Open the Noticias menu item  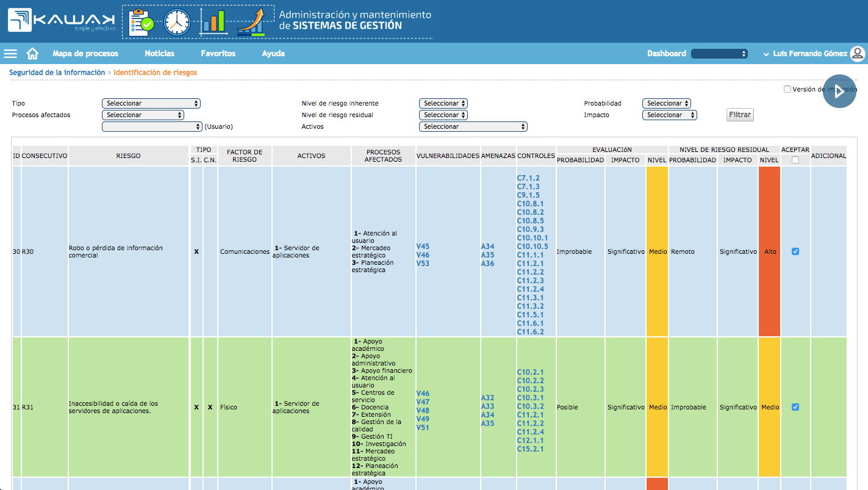(x=160, y=54)
